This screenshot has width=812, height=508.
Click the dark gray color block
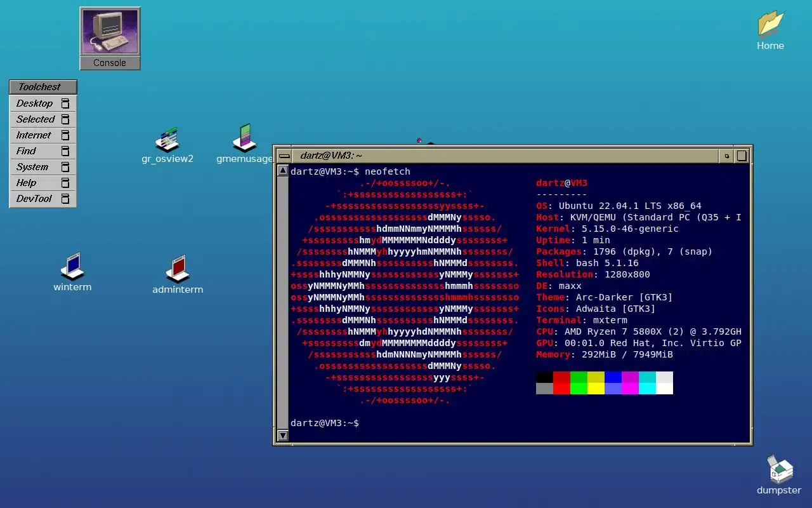pos(544,389)
